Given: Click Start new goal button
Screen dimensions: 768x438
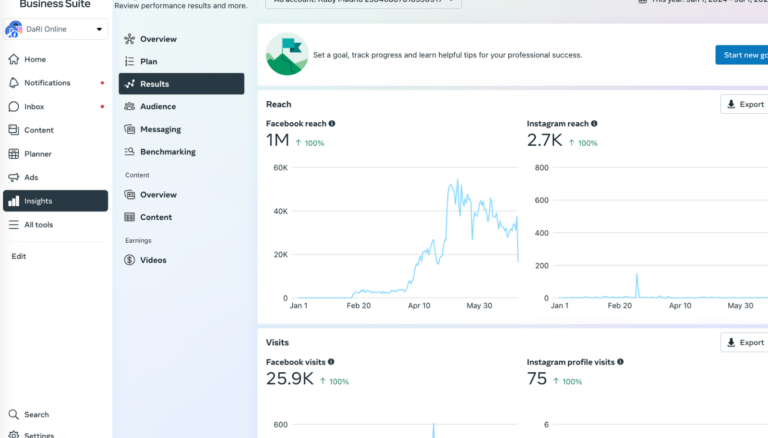Looking at the screenshot, I should click(741, 55).
